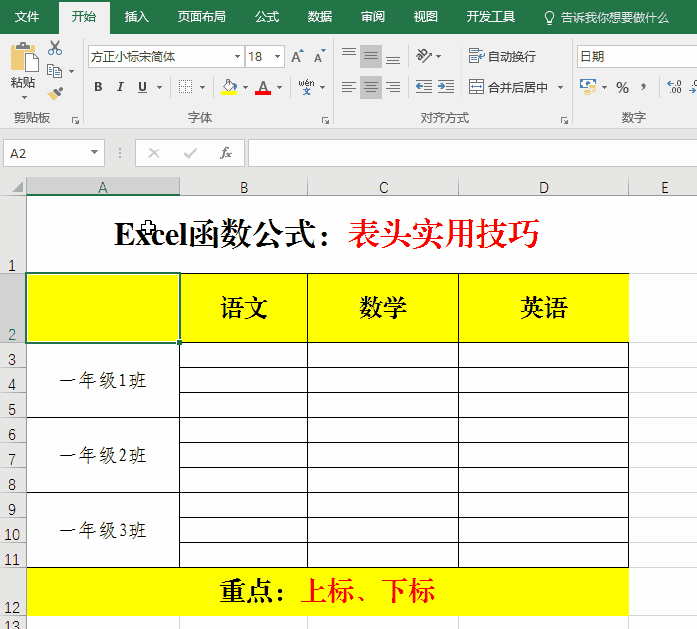Increase decimal places

click(674, 87)
